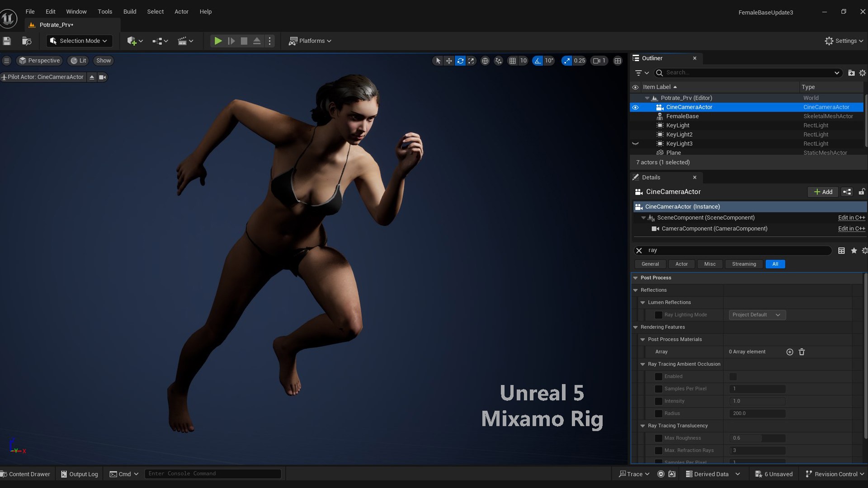Open play options three-dot menu
The image size is (868, 488).
[270, 41]
